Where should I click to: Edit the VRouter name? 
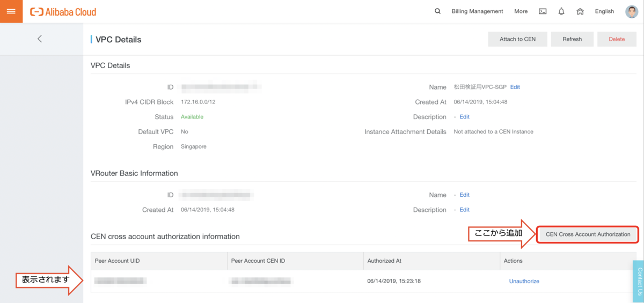pyautogui.click(x=464, y=195)
